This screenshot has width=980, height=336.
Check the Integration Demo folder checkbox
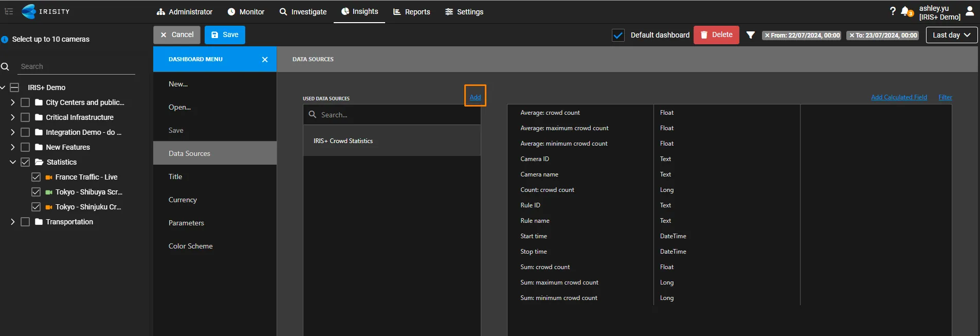[x=25, y=132]
